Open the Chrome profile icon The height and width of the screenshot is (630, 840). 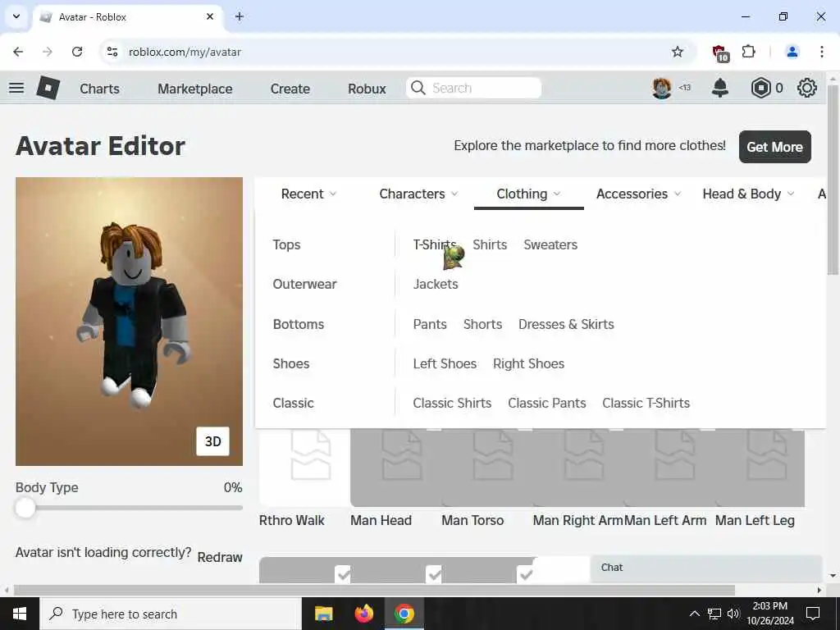(x=792, y=52)
